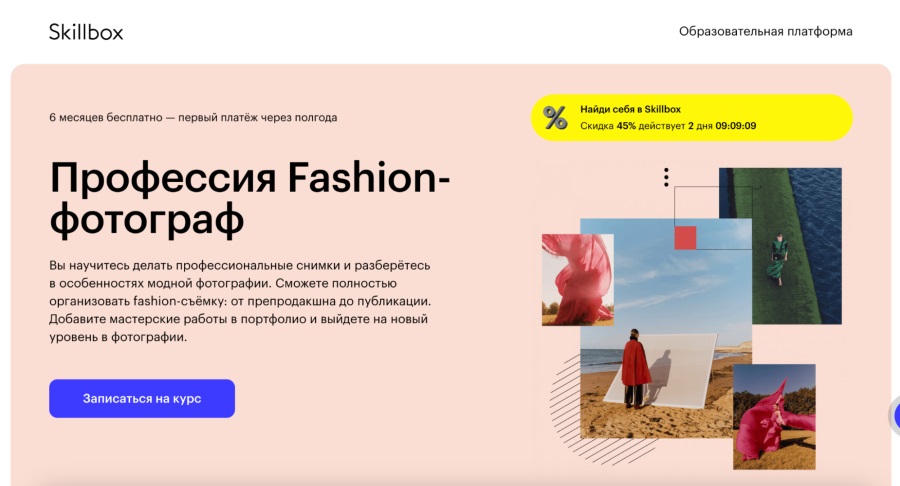Click the countdown timer 09:09:09
The image size is (900, 486).
tap(735, 126)
